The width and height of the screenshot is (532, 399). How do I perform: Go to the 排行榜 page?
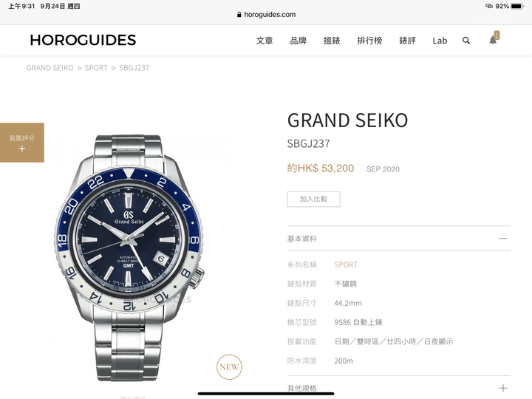(369, 41)
